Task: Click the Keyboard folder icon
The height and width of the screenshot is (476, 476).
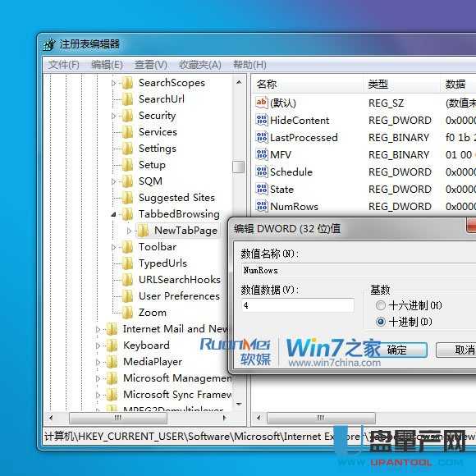Action: (112, 346)
